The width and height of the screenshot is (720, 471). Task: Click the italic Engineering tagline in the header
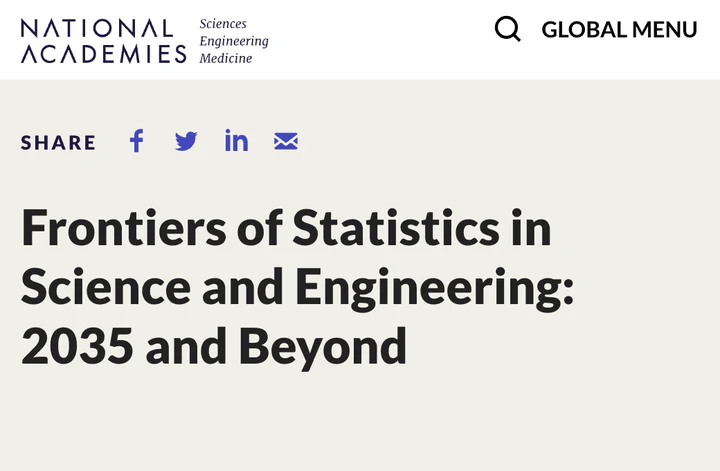coord(234,41)
